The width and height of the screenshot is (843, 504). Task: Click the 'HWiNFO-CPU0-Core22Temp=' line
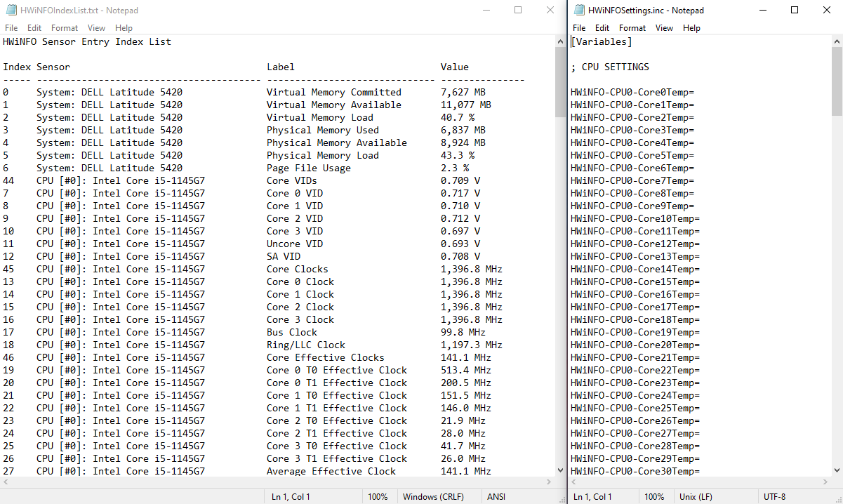(635, 370)
